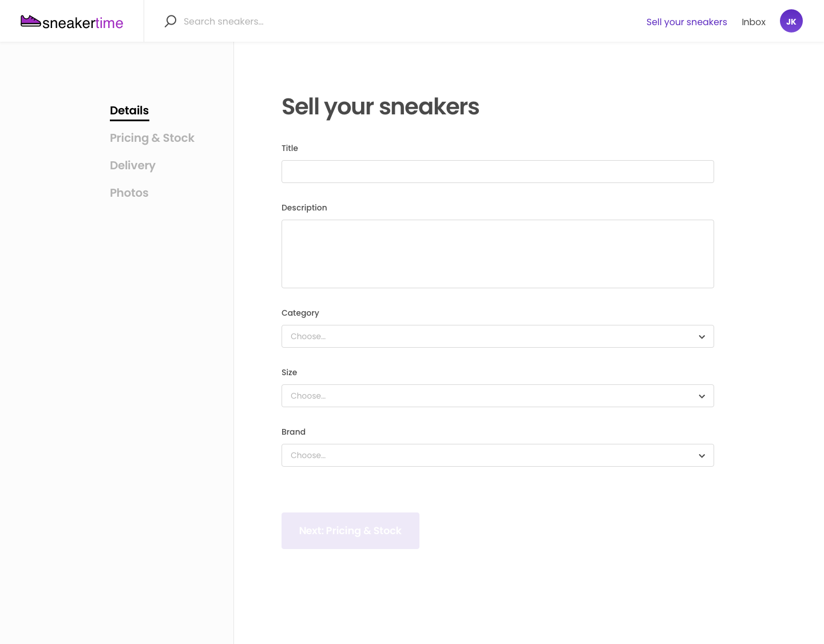Viewport: 824px width, 644px height.
Task: Open the Inbox
Action: (754, 22)
